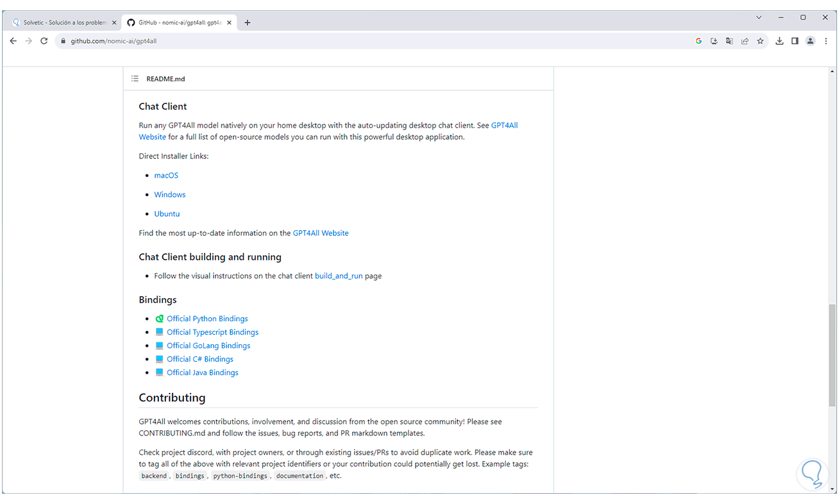Click the page's vertical scrollbar thumb

point(832,355)
